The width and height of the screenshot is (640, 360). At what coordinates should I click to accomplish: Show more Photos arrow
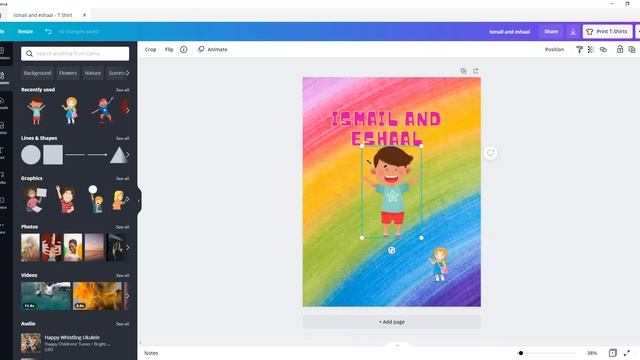click(x=127, y=247)
